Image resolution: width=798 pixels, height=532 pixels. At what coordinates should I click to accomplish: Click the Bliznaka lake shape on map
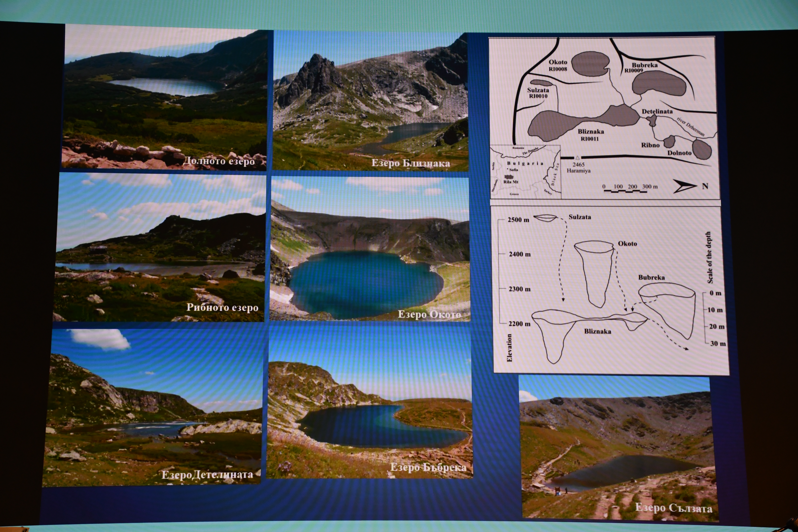(584, 123)
